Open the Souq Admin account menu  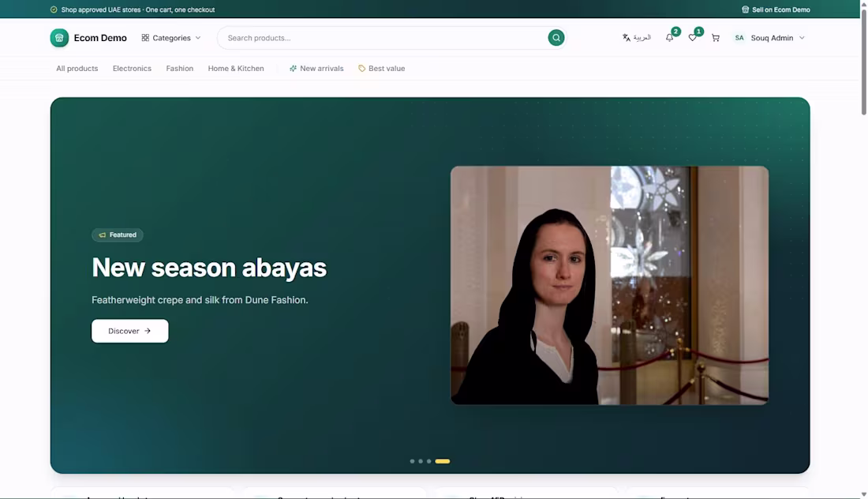click(769, 38)
